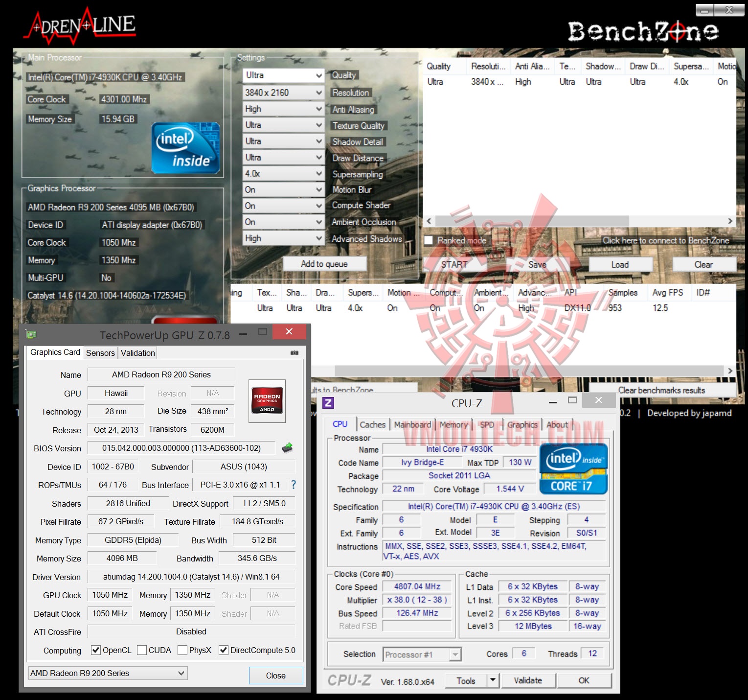748x700 pixels.
Task: Click the OK button in CPU-Z
Action: coord(584,680)
